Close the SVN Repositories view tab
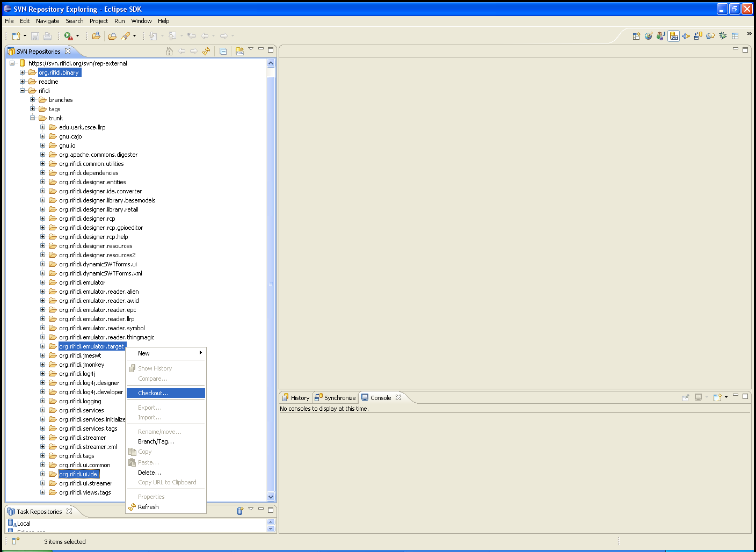The image size is (756, 552). pos(68,51)
